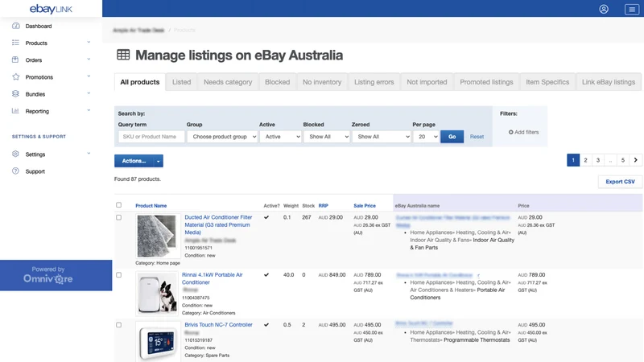Go to page 2
The width and height of the screenshot is (644, 362).
pyautogui.click(x=586, y=160)
